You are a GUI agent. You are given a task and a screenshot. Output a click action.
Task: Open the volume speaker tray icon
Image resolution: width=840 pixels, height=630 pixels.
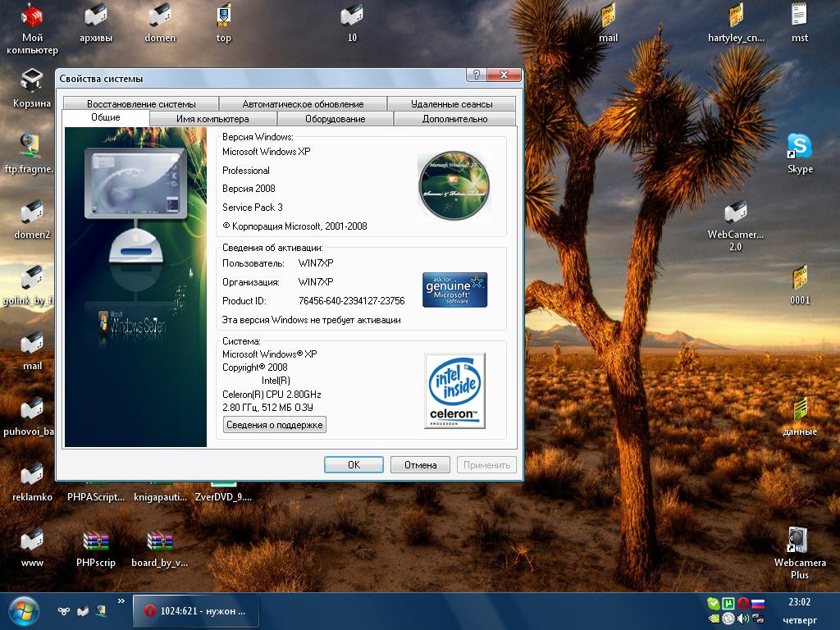point(743,619)
